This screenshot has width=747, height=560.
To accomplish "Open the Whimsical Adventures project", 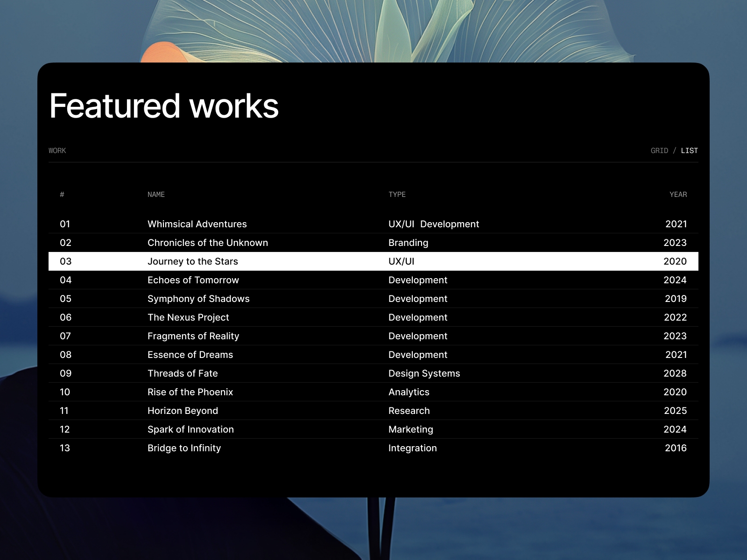I will [x=197, y=224].
